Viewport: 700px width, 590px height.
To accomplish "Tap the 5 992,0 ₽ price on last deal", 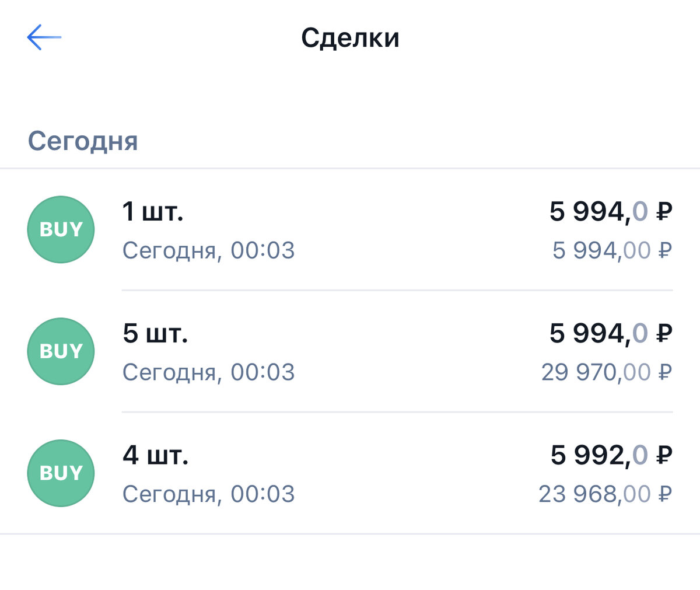I will [x=610, y=456].
